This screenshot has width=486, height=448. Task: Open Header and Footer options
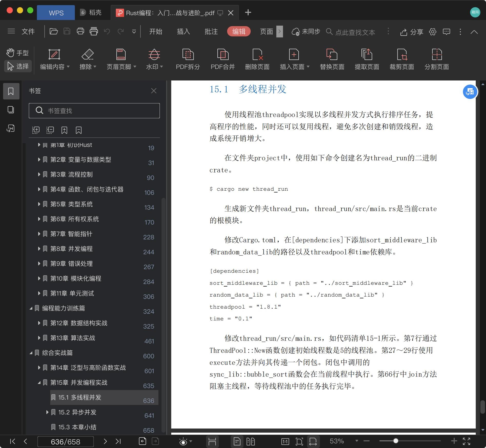pyautogui.click(x=121, y=59)
